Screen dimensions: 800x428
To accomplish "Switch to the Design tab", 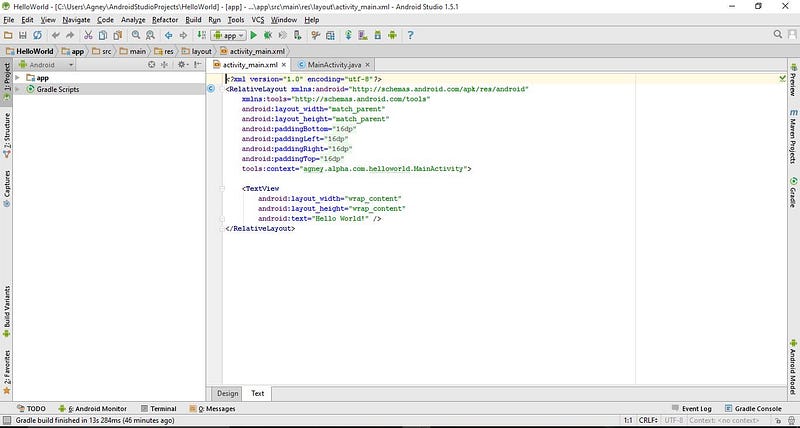I will (x=228, y=393).
